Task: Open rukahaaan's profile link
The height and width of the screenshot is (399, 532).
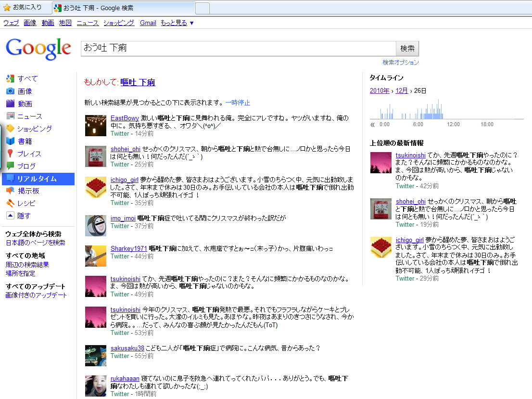Action: (x=125, y=379)
